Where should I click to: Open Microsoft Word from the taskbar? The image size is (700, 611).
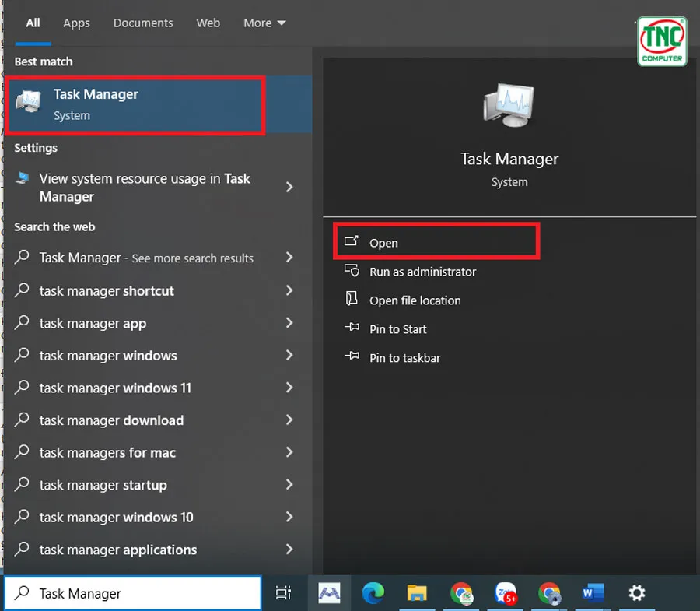[593, 593]
